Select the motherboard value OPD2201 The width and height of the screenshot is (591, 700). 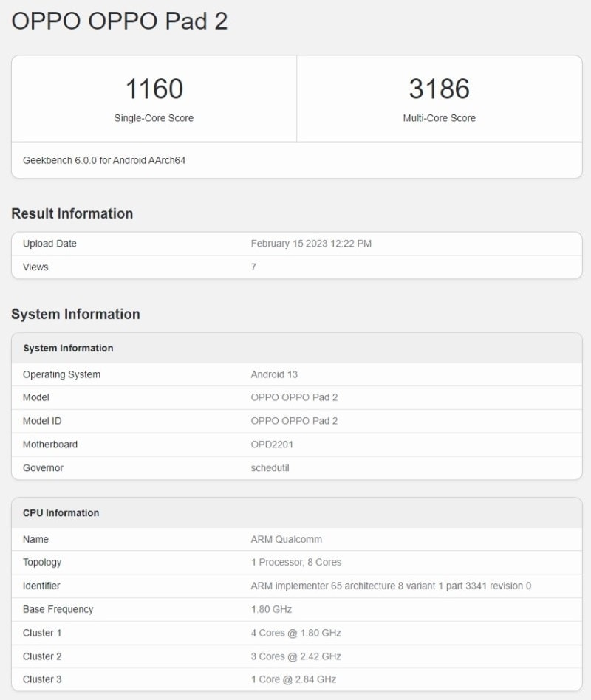273,445
